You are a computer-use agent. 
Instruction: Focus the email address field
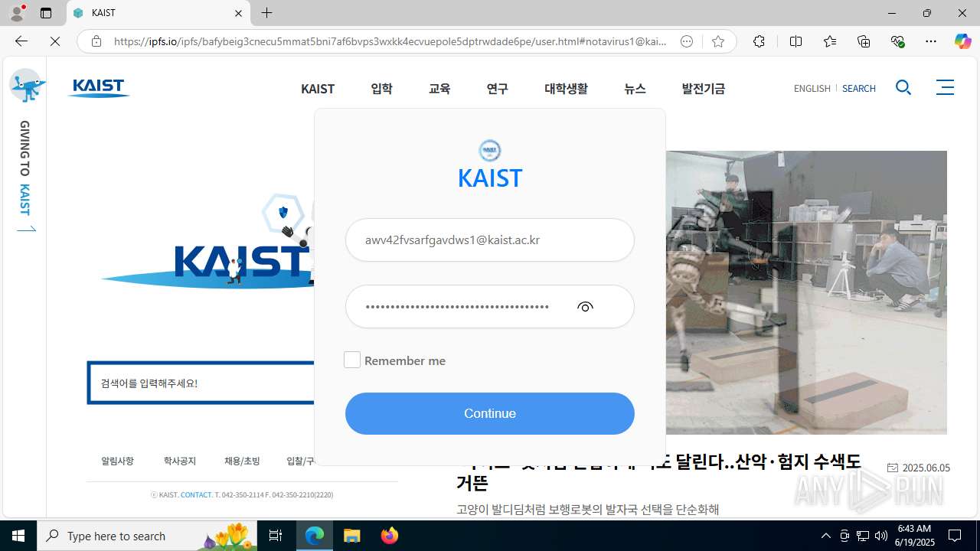[x=490, y=240]
